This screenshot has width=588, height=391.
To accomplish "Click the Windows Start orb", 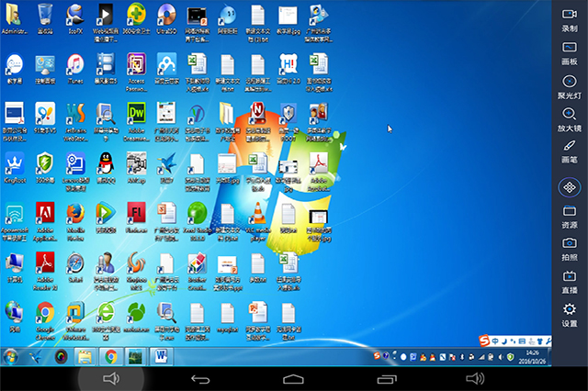I will tap(10, 356).
